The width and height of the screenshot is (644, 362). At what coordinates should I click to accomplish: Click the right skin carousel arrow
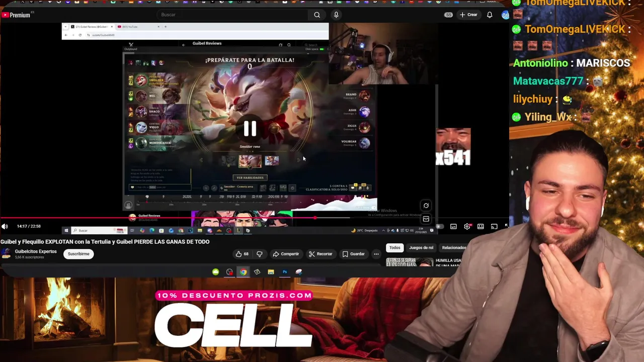tap(298, 160)
